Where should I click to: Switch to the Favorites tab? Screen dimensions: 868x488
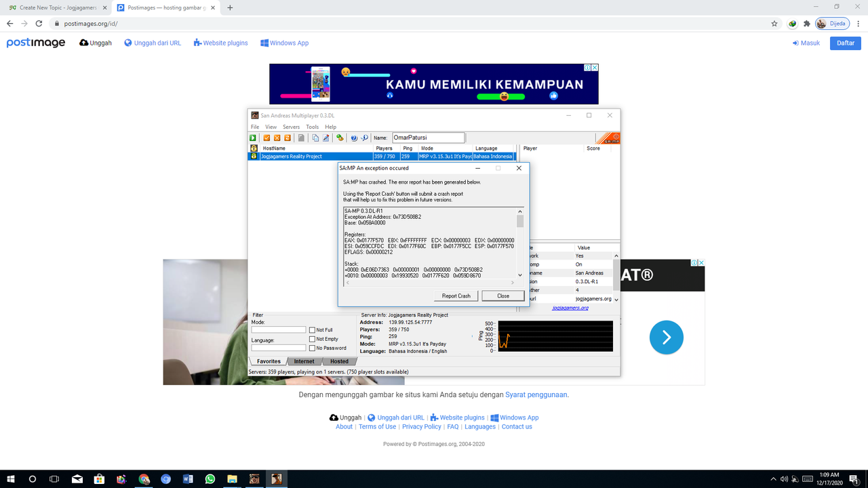(269, 361)
